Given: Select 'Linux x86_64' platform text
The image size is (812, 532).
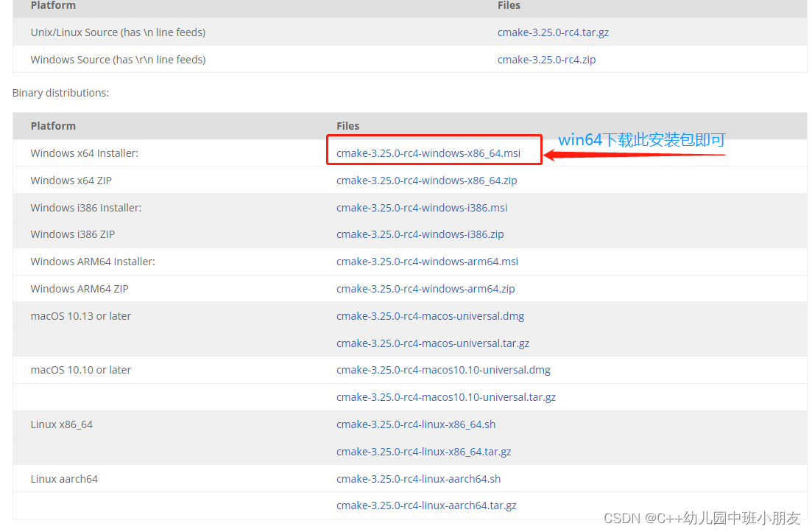Looking at the screenshot, I should tap(62, 424).
